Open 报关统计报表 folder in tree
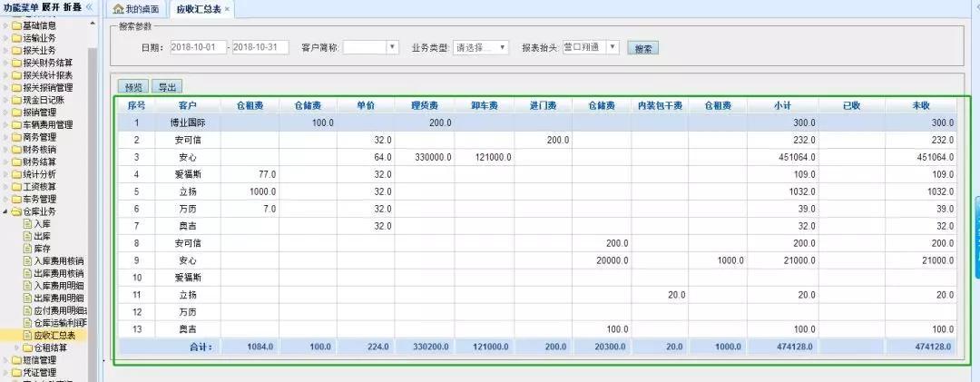980x382 pixels. pos(47,75)
